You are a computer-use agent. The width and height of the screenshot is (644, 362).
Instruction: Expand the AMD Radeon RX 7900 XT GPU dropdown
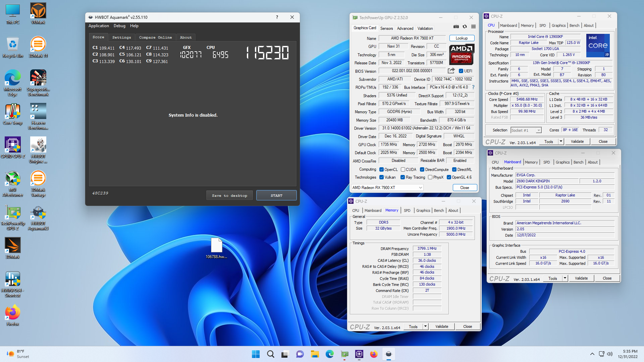tap(387, 188)
